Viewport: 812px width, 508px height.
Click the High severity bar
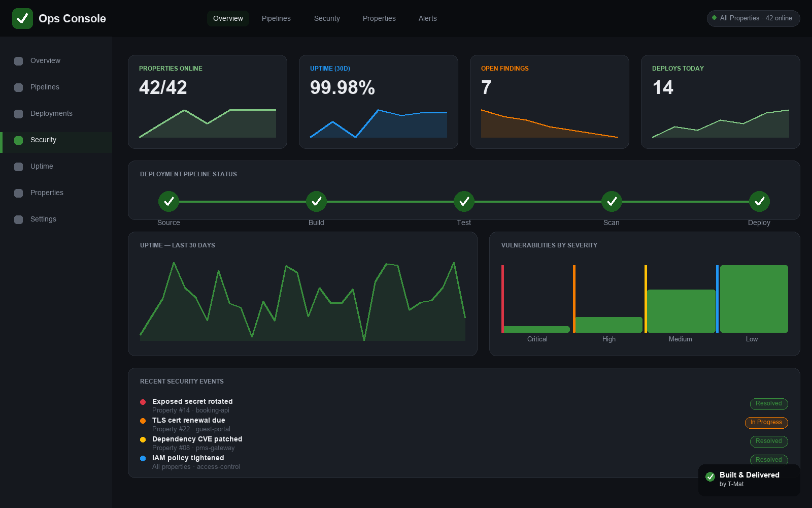(608, 325)
